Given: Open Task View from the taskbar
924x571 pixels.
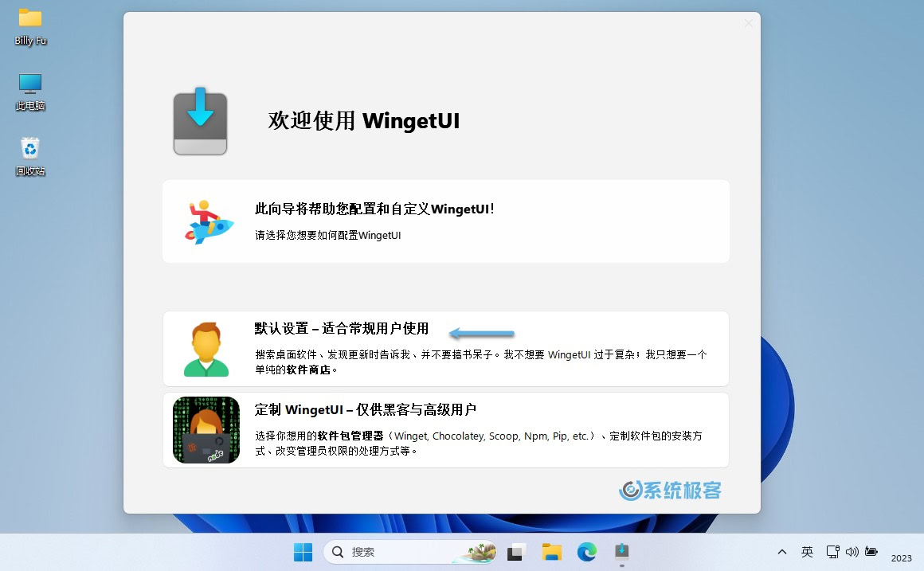Looking at the screenshot, I should [516, 551].
